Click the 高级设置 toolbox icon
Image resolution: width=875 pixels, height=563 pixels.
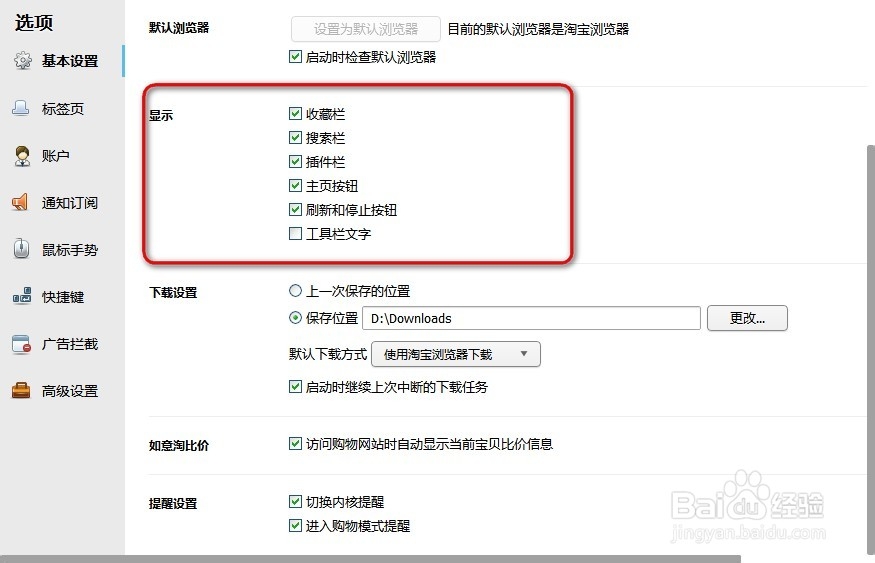[x=22, y=391]
